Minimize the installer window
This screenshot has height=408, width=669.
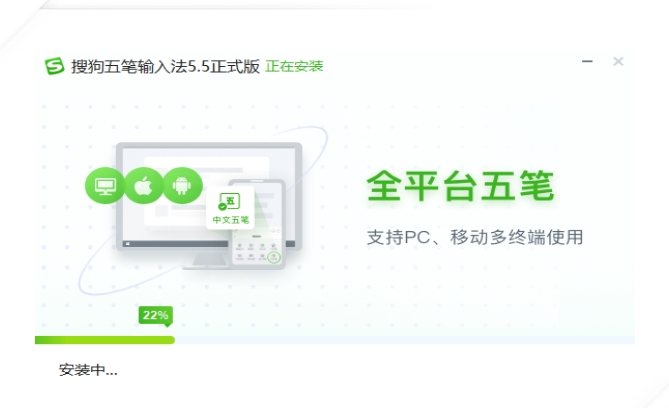tap(587, 61)
